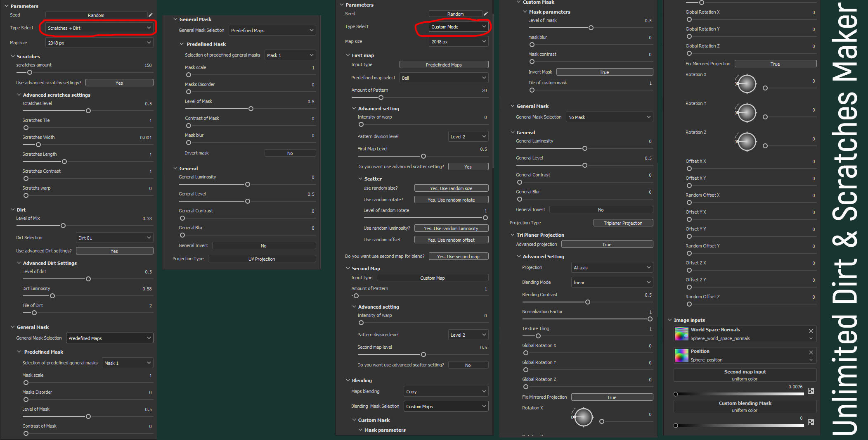Click the scratches amount slider handle
This screenshot has height=440, width=868.
click(30, 72)
